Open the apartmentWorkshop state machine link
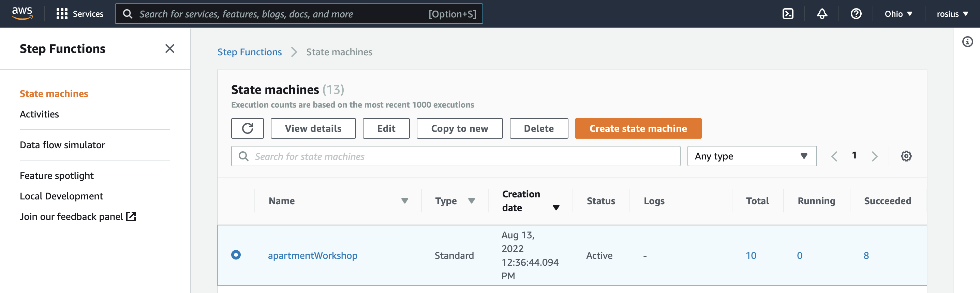This screenshot has width=980, height=293. [x=312, y=255]
